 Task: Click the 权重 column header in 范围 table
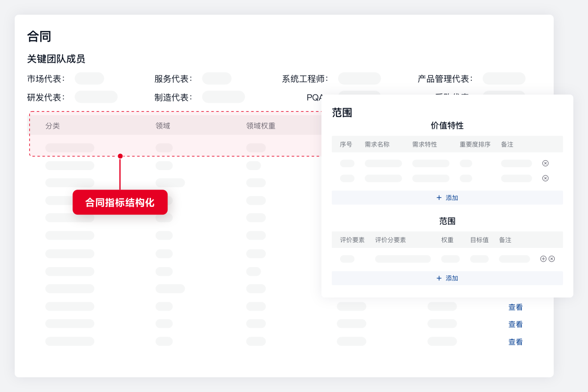point(447,240)
